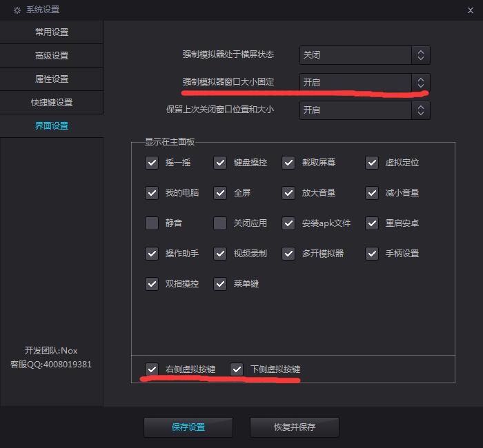The image size is (483, 448).
Task: Go to the 快捷键设置 tab
Action: coord(52,102)
